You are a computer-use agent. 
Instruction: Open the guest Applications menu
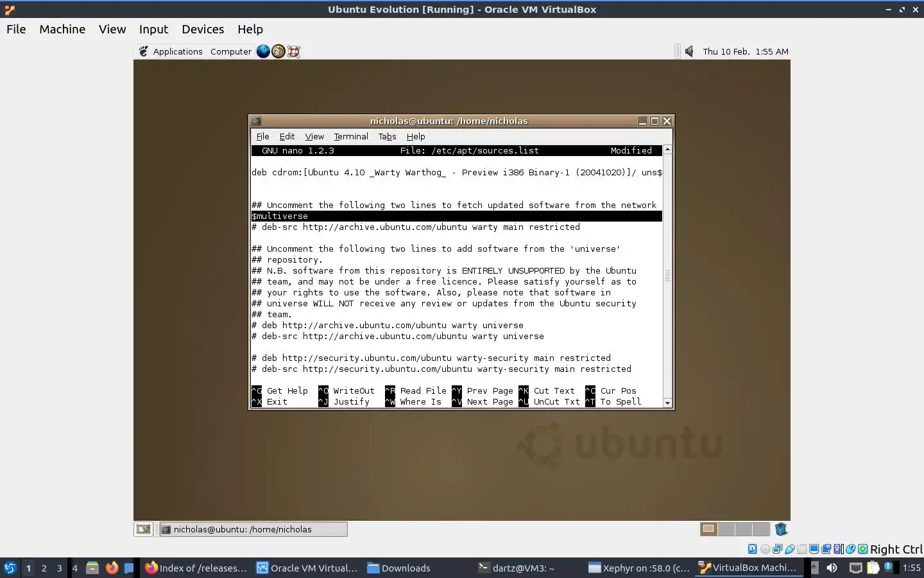pos(178,51)
